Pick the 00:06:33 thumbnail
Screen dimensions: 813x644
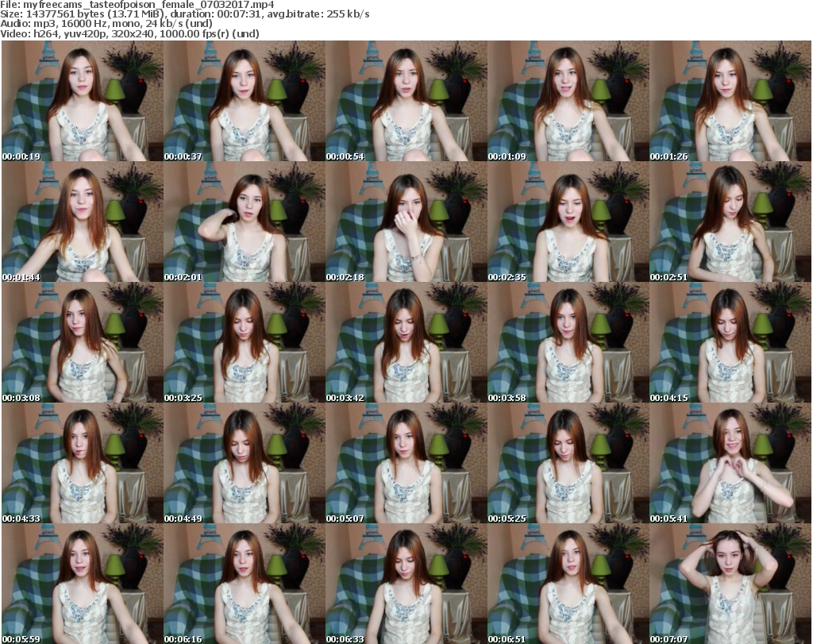[406, 584]
